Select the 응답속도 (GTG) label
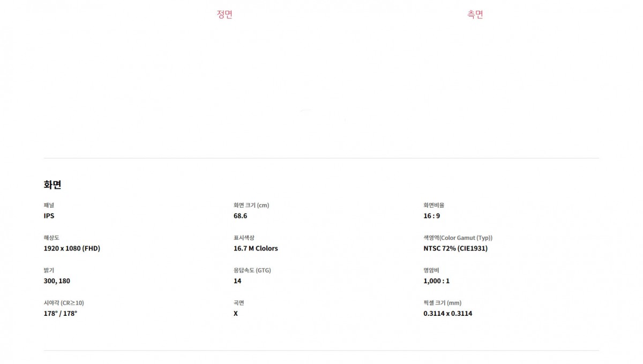The height and width of the screenshot is (364, 643). point(252,270)
